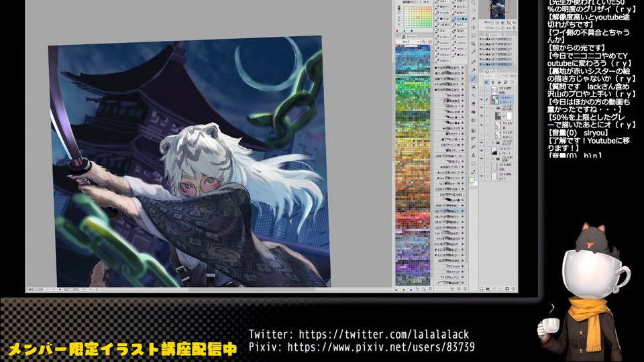Show the hidden 用紙 layer

[x=482, y=166]
